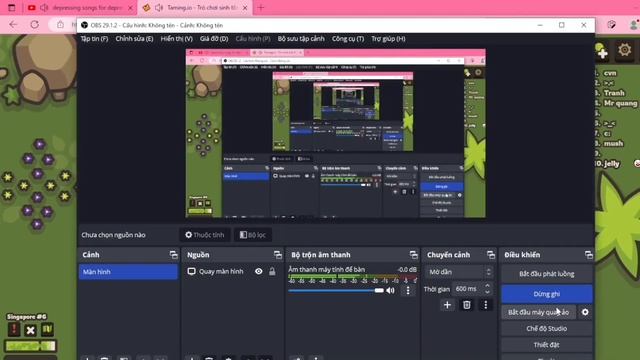
Task: Click the mute audio icon on Taming.io tab
Action: click(159, 8)
